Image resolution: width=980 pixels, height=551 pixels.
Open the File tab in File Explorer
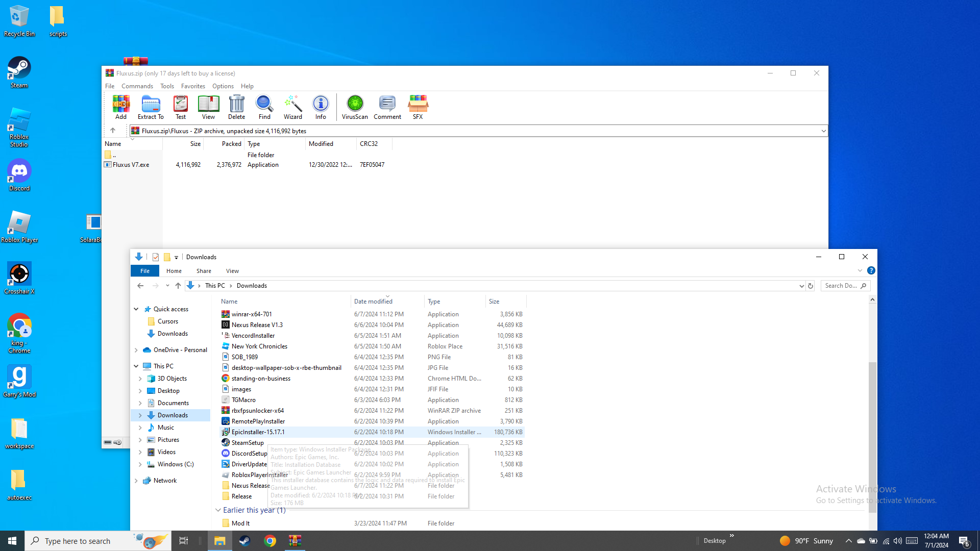pyautogui.click(x=145, y=271)
